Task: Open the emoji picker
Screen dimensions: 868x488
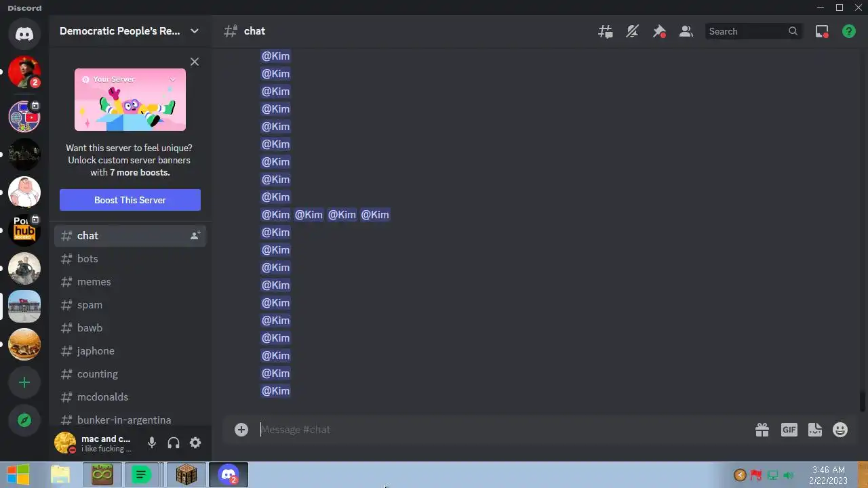Action: tap(840, 430)
